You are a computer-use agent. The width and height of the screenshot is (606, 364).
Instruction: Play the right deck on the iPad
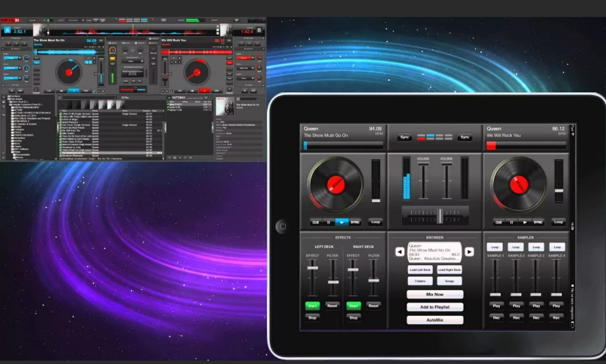pyautogui.click(x=525, y=222)
